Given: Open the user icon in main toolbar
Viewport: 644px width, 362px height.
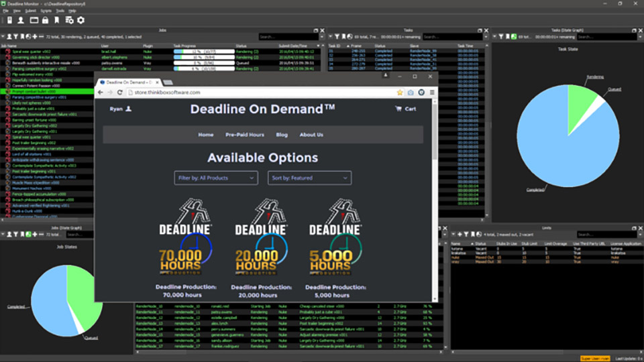Looking at the screenshot, I should (21, 20).
